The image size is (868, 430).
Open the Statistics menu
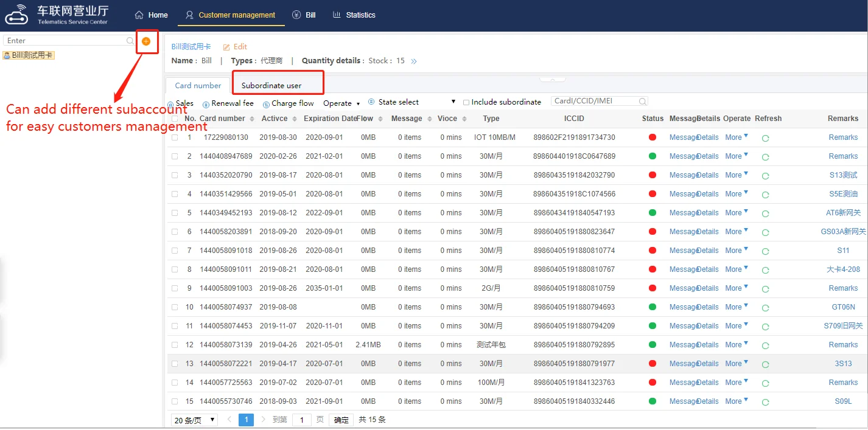(354, 15)
